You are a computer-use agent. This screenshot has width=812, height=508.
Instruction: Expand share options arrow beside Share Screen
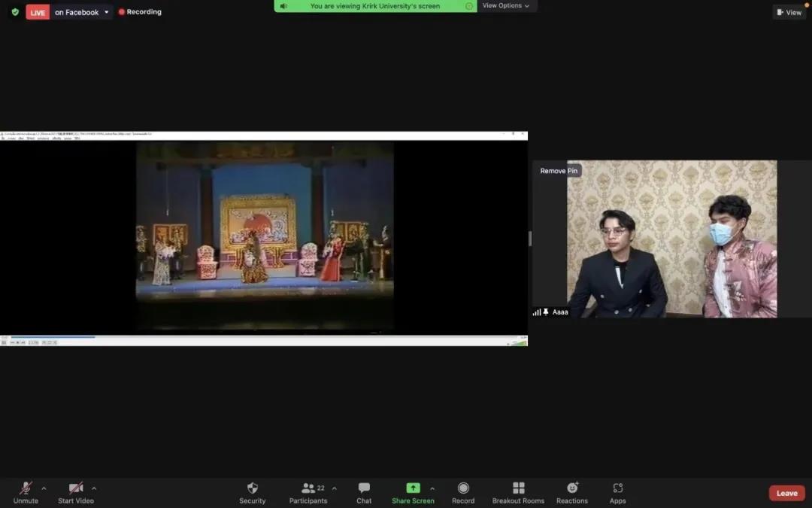pyautogui.click(x=432, y=488)
